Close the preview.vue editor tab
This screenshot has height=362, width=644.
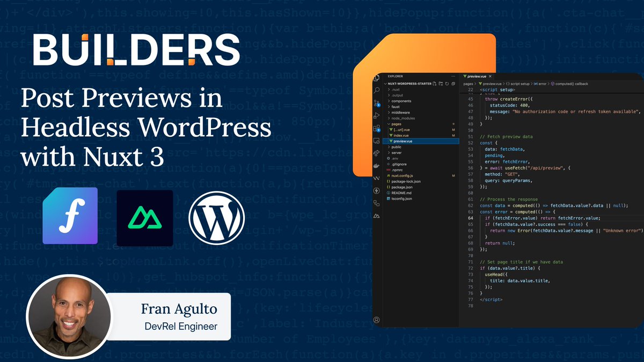coord(490,76)
